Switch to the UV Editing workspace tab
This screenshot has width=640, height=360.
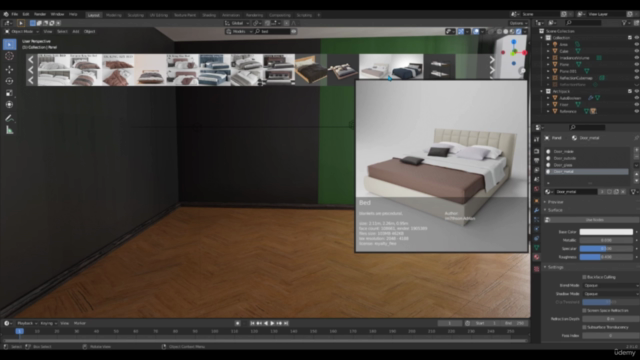[x=159, y=15]
